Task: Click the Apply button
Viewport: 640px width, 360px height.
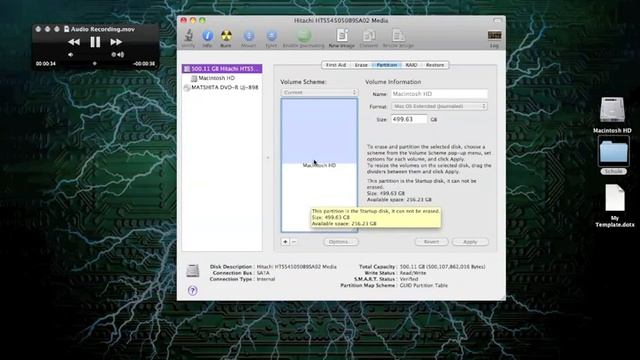Action: point(470,242)
